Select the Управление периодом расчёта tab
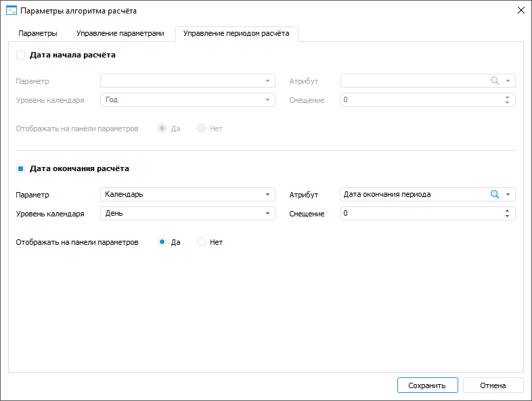Viewport: 532px width, 401px height. tap(236, 33)
